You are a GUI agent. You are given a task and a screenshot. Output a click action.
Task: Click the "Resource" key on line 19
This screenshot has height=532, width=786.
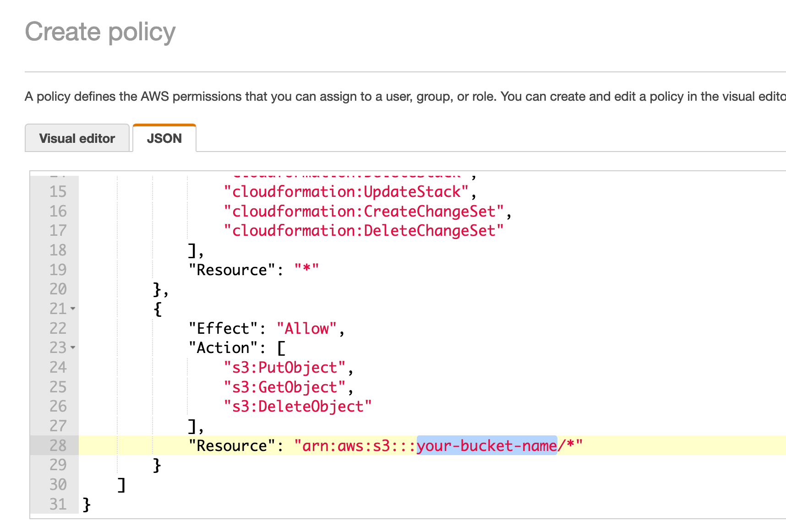point(230,270)
